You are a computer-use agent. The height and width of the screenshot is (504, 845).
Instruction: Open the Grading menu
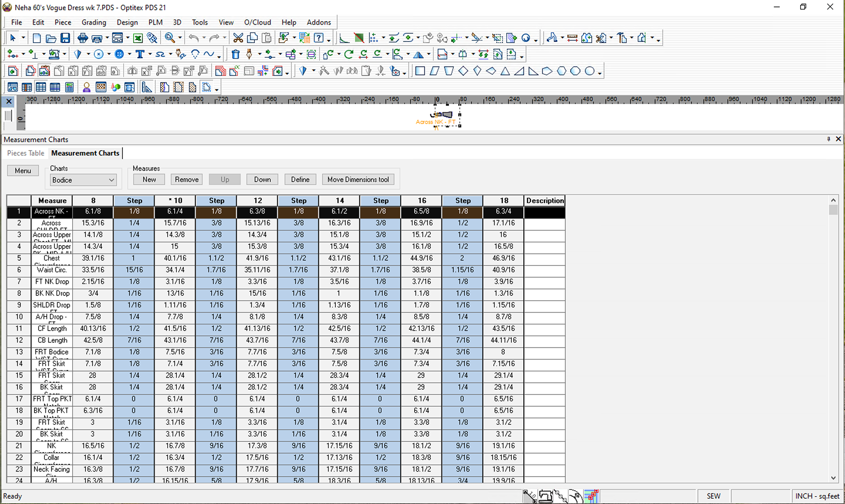94,22
